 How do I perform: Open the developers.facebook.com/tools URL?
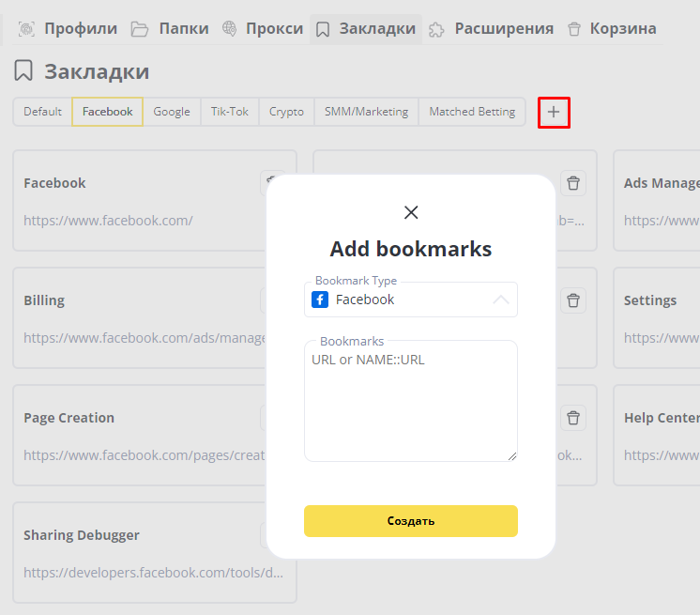[x=153, y=572]
